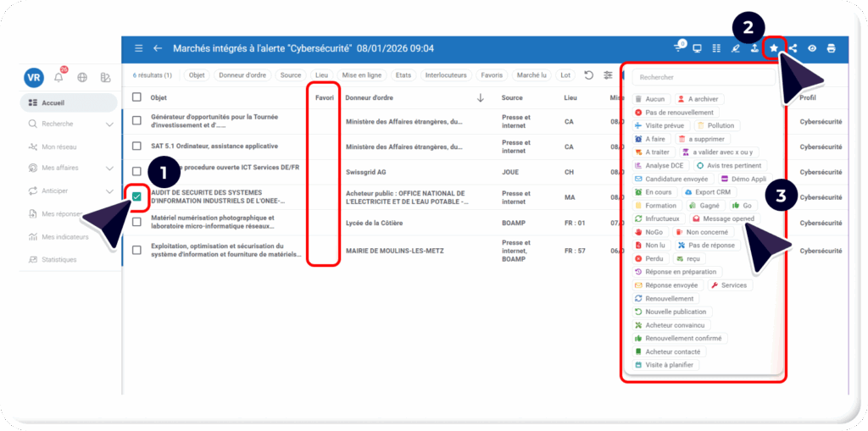This screenshot has height=431, width=868.
Task: Open the share icon in the header
Action: click(793, 48)
